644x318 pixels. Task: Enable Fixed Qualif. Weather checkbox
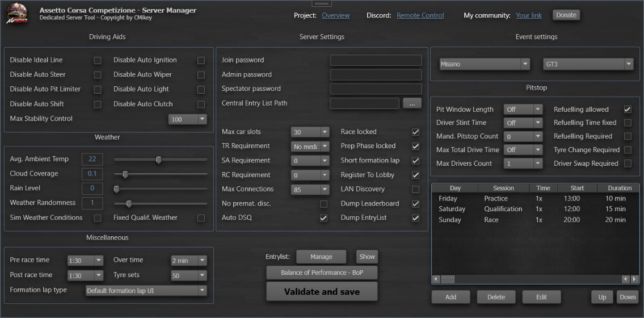pos(201,218)
